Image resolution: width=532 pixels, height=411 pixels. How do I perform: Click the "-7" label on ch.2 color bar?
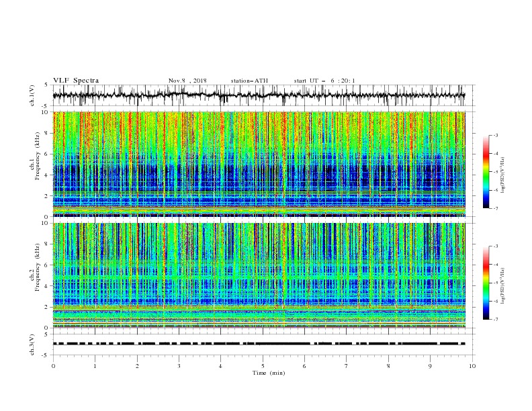[496, 320]
